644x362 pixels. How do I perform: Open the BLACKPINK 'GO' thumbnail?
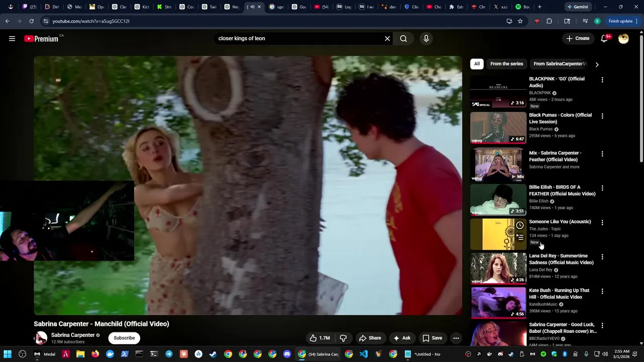tap(498, 92)
